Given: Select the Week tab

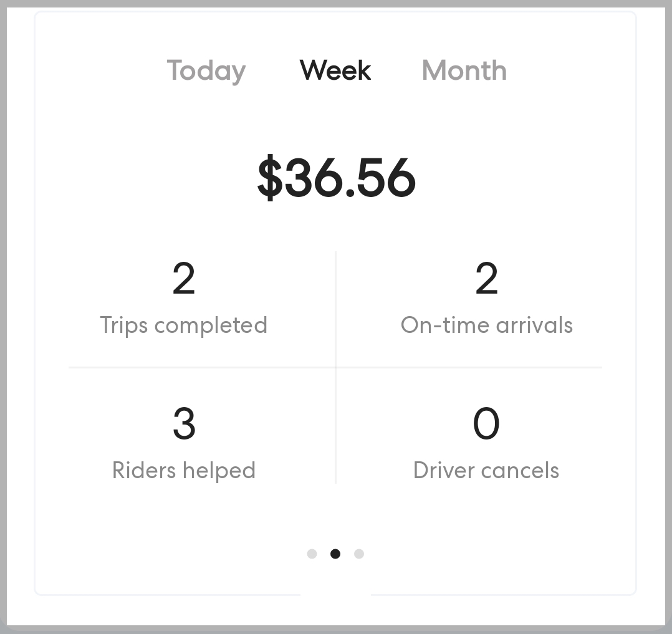Looking at the screenshot, I should [335, 70].
